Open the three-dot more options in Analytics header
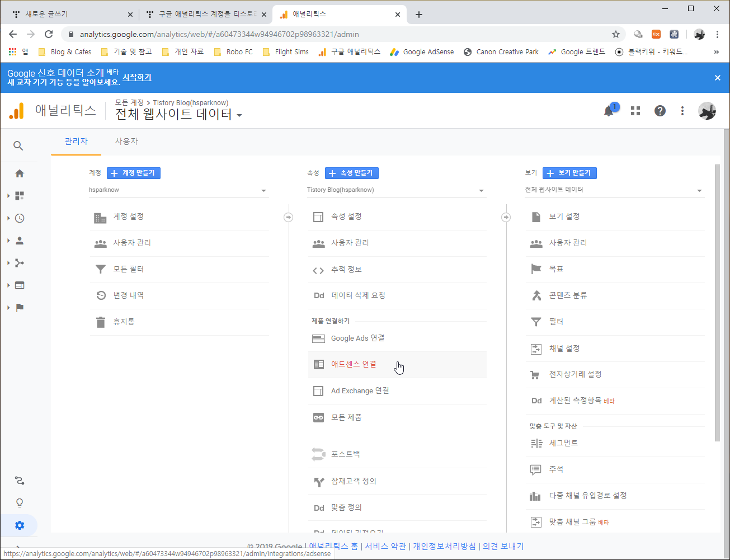Screen dimensions: 730x560 pos(682,111)
